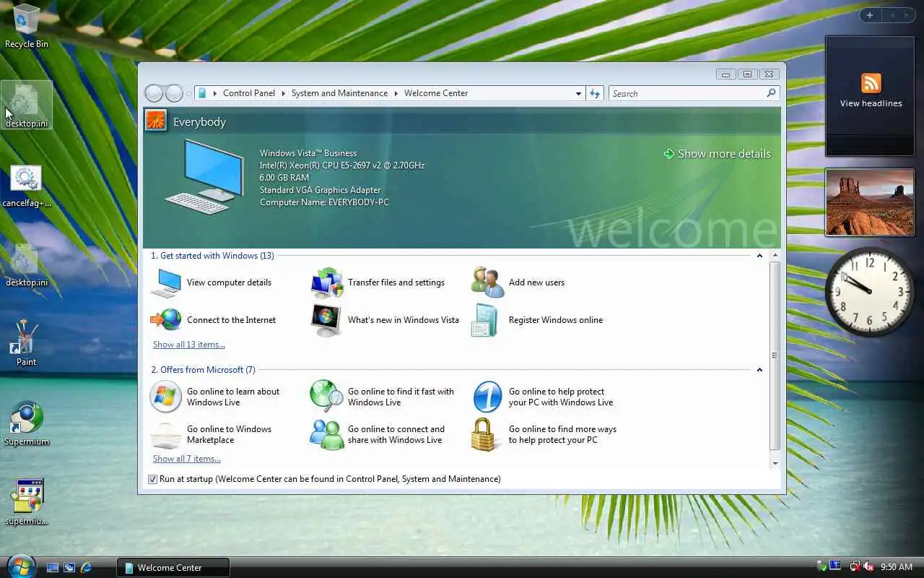Click Show all 13 items link
Screen dimensions: 924x578
(188, 345)
